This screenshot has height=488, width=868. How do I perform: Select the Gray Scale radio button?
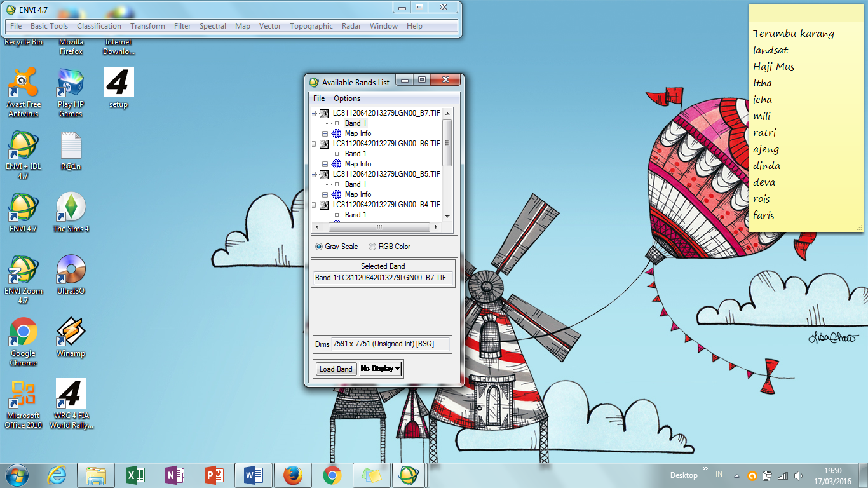click(319, 247)
